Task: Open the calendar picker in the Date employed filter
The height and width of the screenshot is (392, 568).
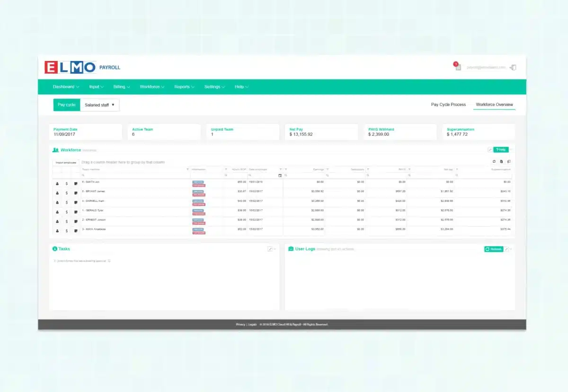Action: point(280,175)
